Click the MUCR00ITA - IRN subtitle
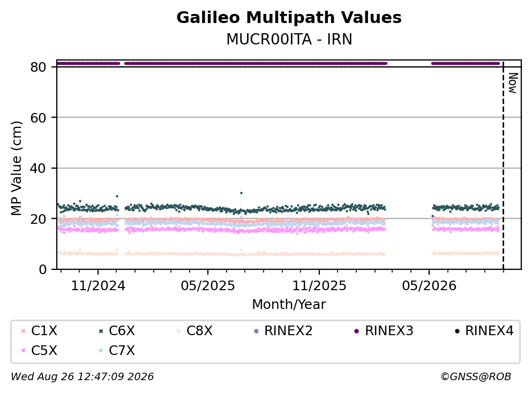 (x=289, y=39)
